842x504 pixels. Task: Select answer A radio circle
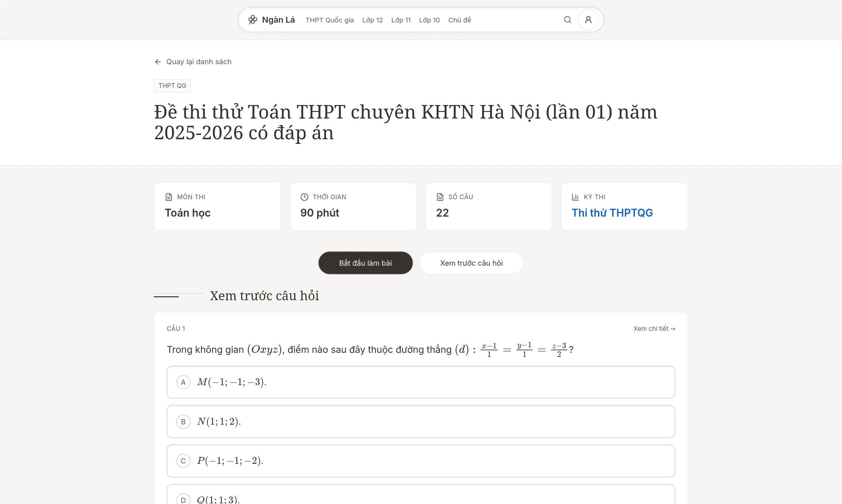coord(183,383)
